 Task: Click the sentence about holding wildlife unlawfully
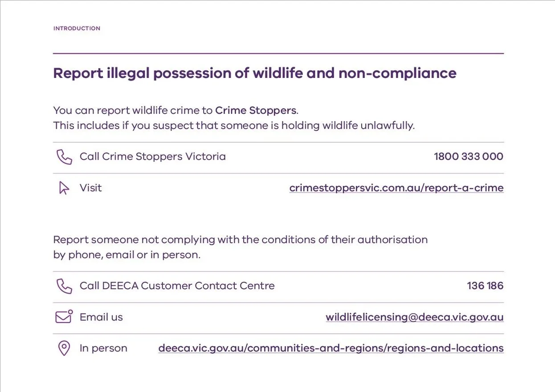(234, 125)
